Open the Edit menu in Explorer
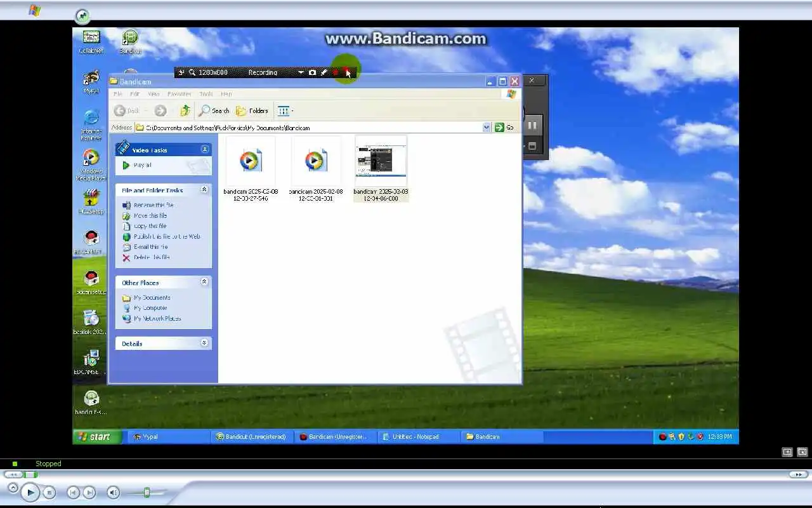The image size is (812, 508). coord(134,94)
